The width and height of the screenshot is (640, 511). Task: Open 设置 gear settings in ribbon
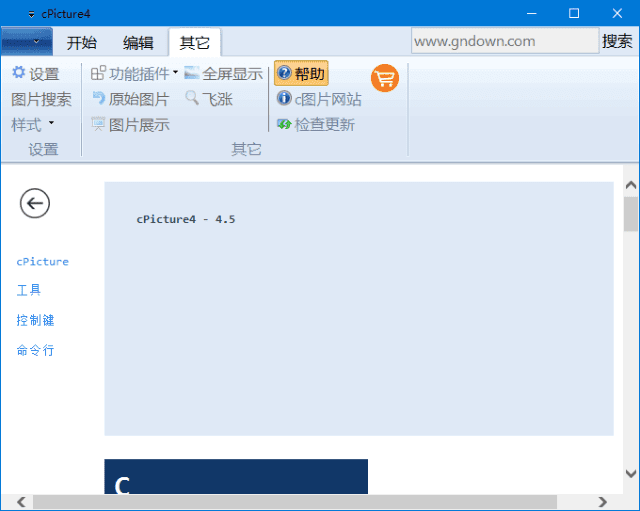[35, 74]
